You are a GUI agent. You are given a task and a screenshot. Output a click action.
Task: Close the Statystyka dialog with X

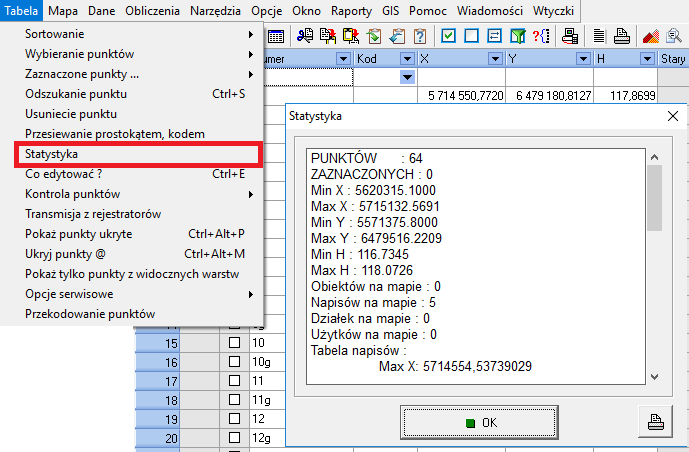673,116
